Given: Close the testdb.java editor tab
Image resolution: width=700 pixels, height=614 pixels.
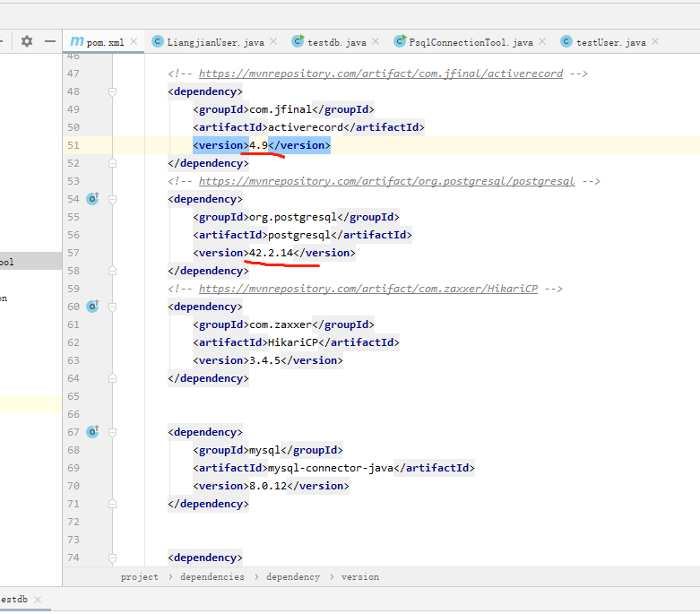Looking at the screenshot, I should point(376,41).
